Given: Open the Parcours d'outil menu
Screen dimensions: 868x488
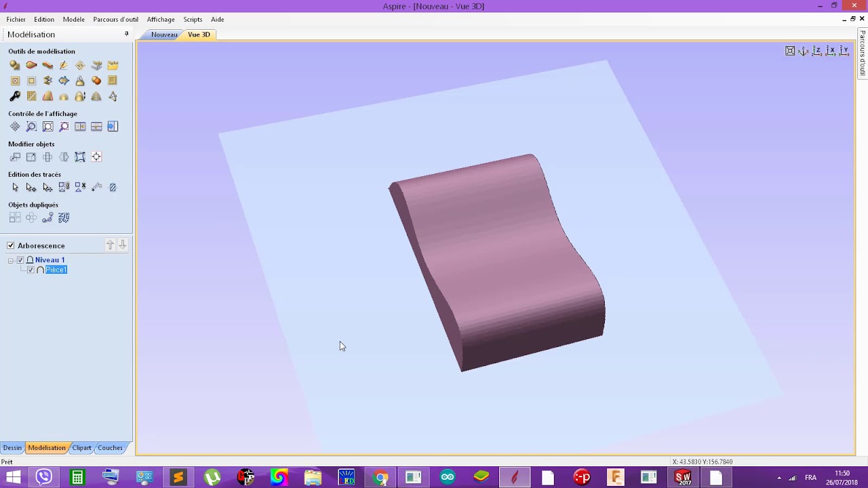Looking at the screenshot, I should click(x=116, y=19).
